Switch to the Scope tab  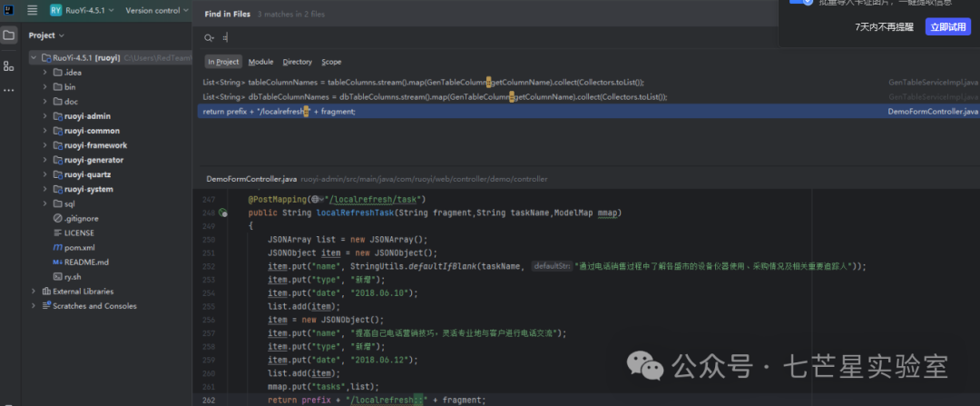point(331,62)
